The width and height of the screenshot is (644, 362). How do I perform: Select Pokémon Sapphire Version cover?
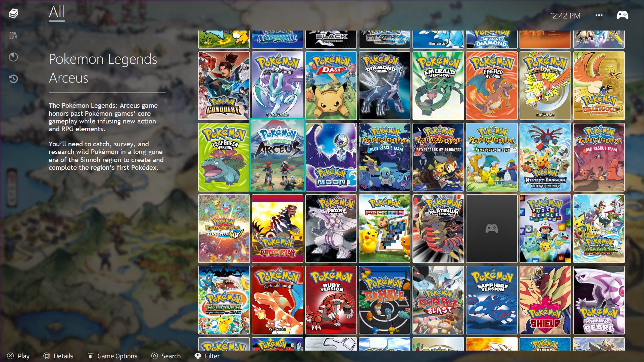click(x=492, y=300)
